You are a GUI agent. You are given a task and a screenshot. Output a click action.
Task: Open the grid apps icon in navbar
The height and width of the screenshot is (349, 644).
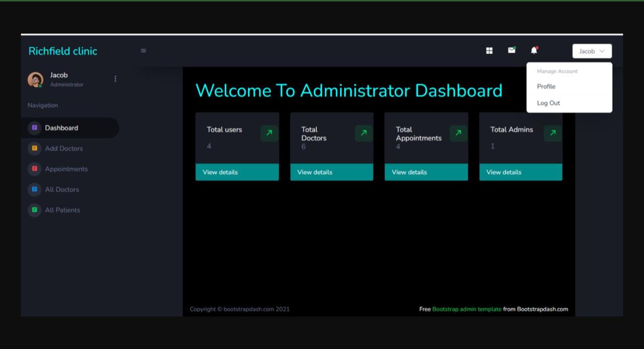[x=489, y=50]
